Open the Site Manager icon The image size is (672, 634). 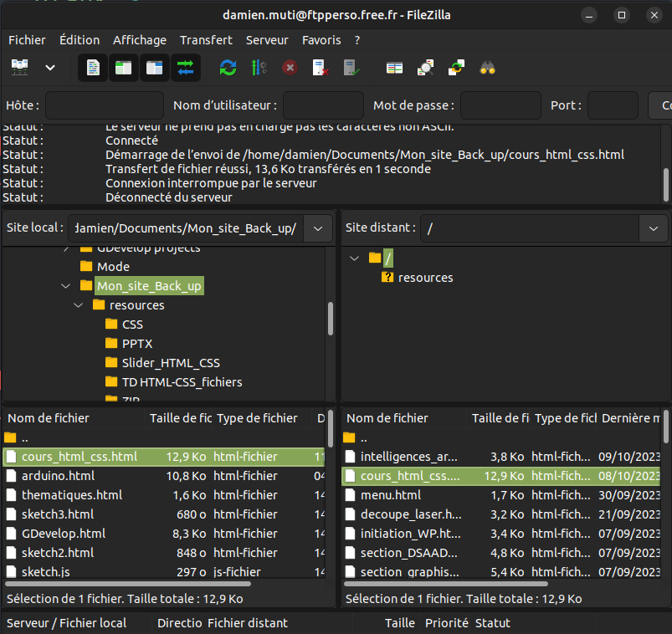coord(20,68)
